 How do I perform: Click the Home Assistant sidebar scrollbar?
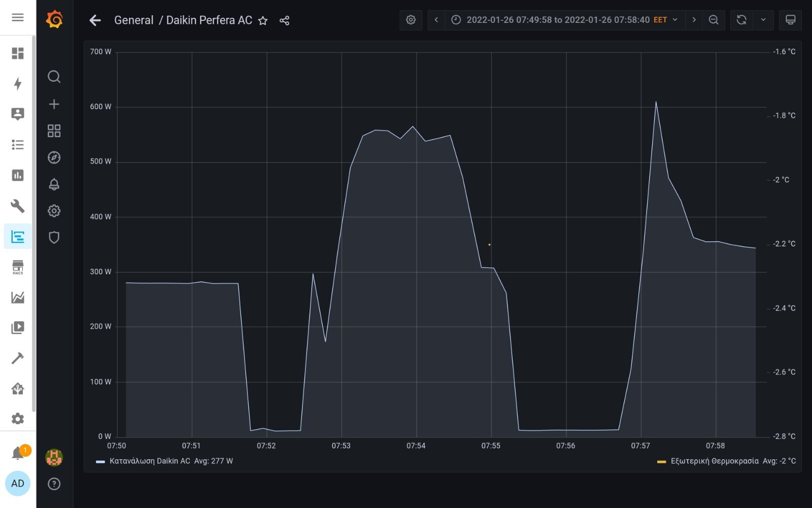[34, 224]
